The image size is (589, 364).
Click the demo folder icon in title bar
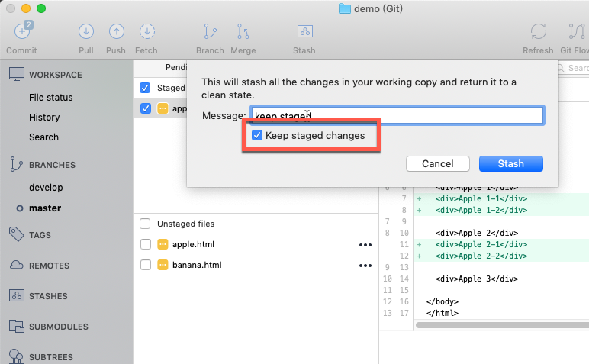coord(344,8)
